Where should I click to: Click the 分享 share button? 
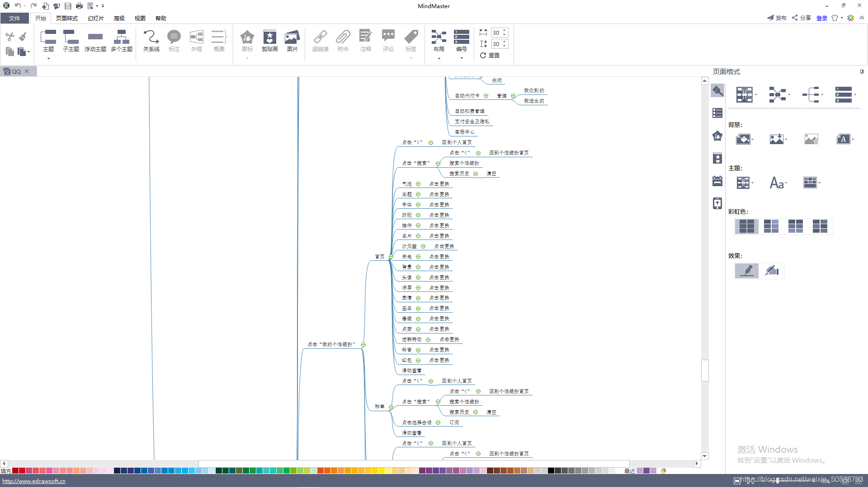802,18
